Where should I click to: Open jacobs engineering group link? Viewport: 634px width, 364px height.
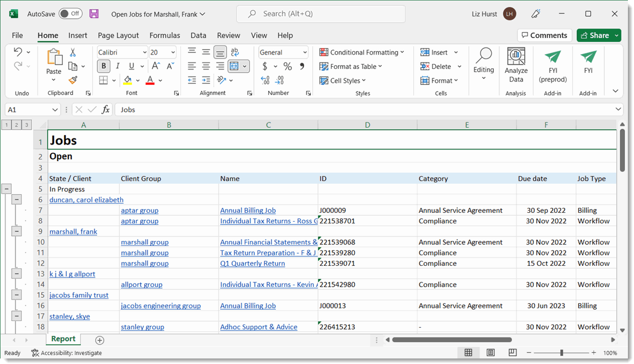(x=161, y=306)
